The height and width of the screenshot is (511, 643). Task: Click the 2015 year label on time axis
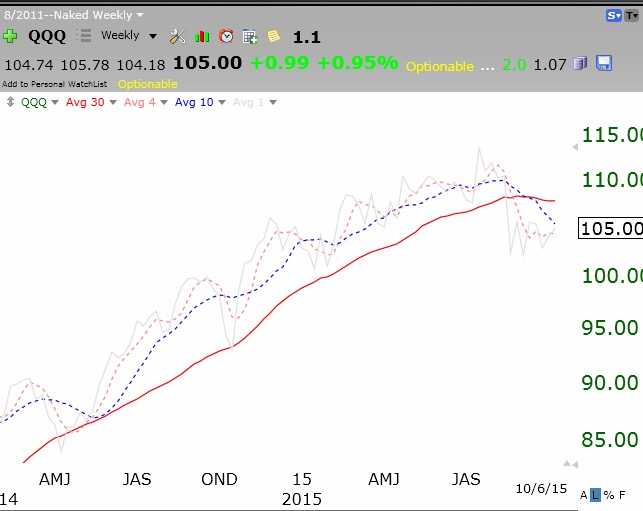click(x=302, y=499)
